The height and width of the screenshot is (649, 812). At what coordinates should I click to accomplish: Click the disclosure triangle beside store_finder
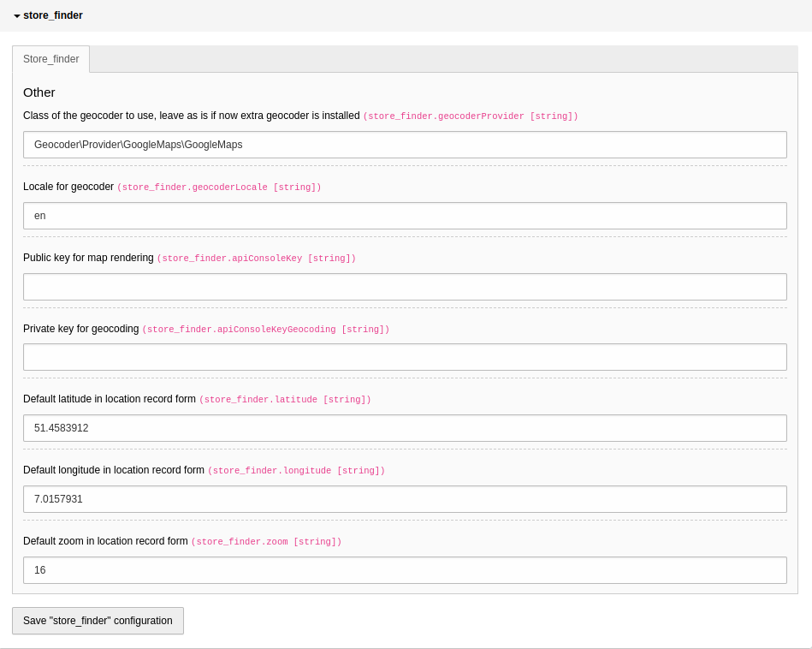click(x=16, y=15)
